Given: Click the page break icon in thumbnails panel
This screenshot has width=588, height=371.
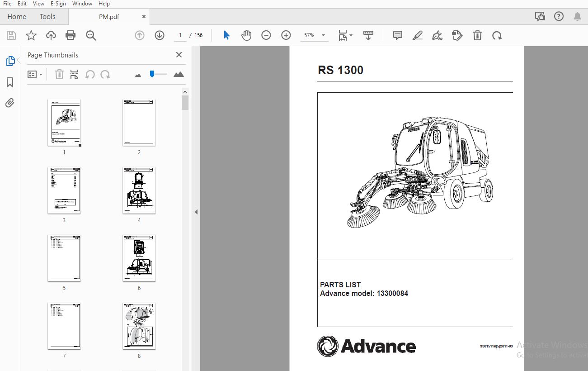Looking at the screenshot, I should tap(75, 74).
